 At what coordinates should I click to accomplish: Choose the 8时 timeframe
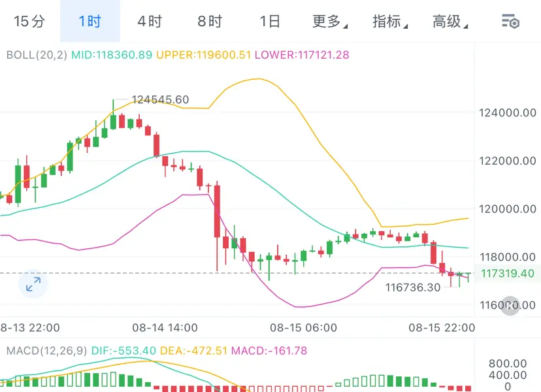(210, 22)
